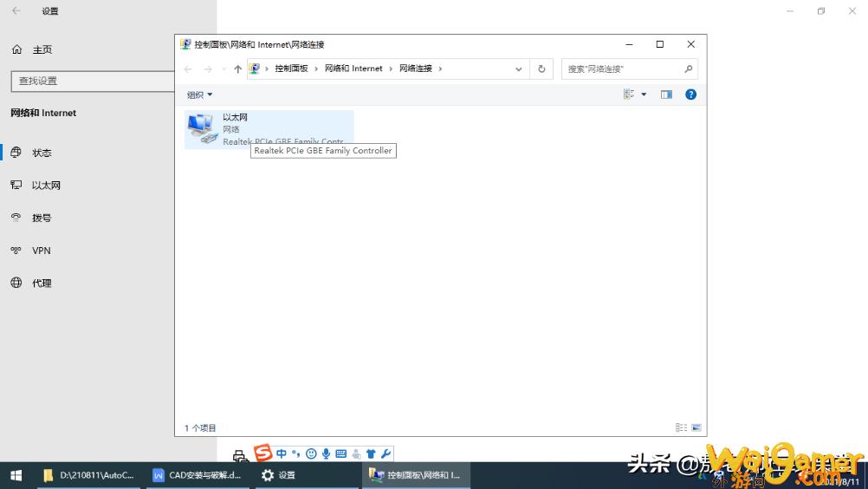
Task: Close the Network Connections window
Action: point(691,44)
